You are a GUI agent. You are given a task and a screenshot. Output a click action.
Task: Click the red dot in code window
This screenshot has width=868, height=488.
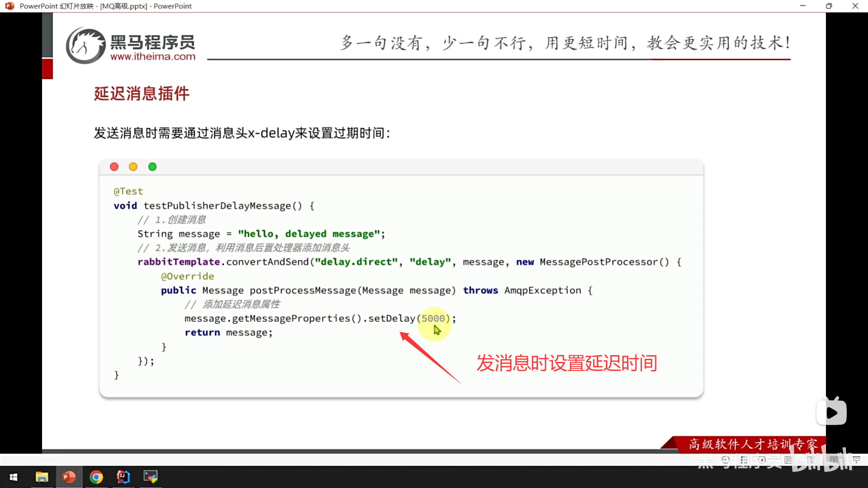point(114,167)
